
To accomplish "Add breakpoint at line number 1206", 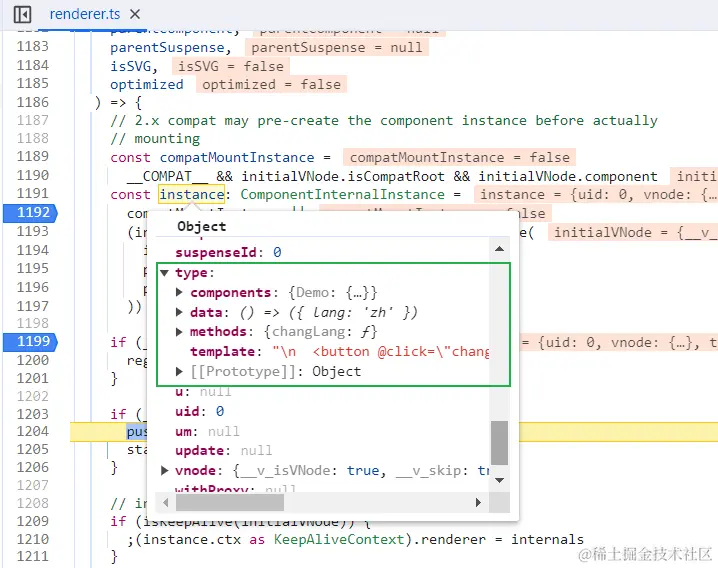I will (33, 467).
